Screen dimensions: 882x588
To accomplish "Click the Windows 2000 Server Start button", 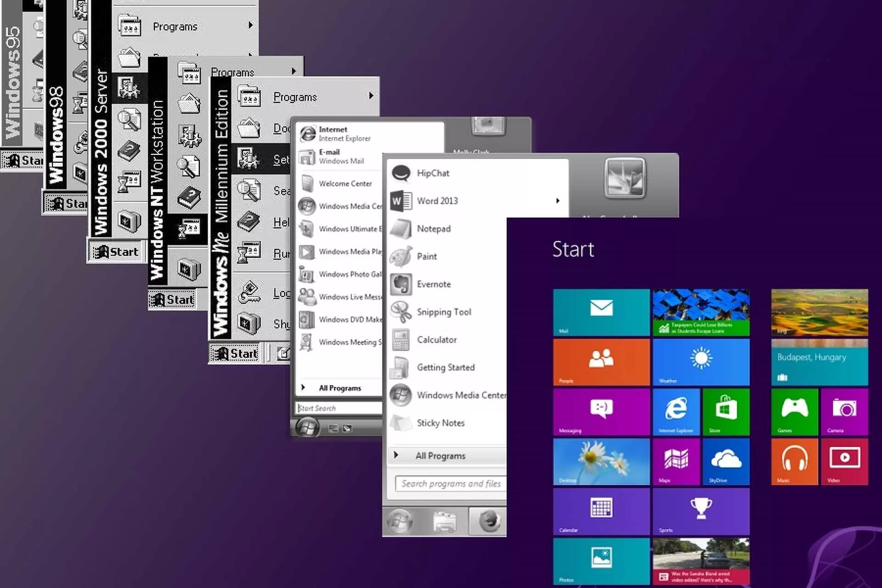I will [116, 252].
